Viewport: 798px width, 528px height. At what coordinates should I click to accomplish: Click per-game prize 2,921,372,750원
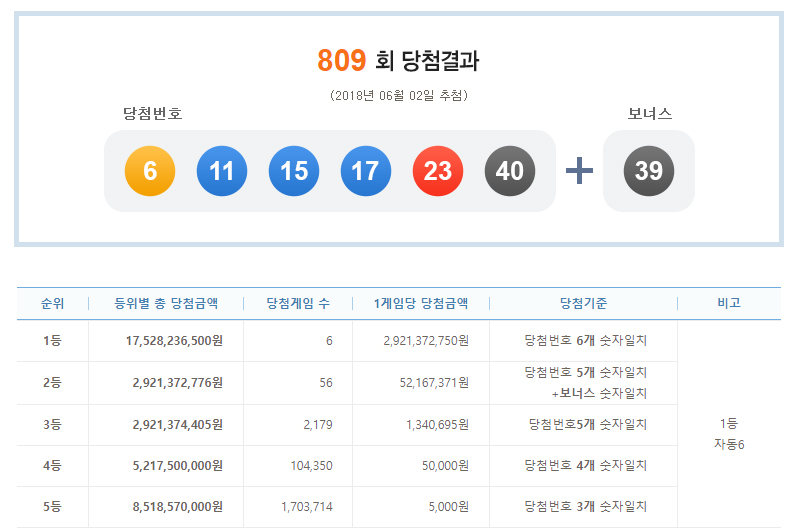pyautogui.click(x=426, y=341)
